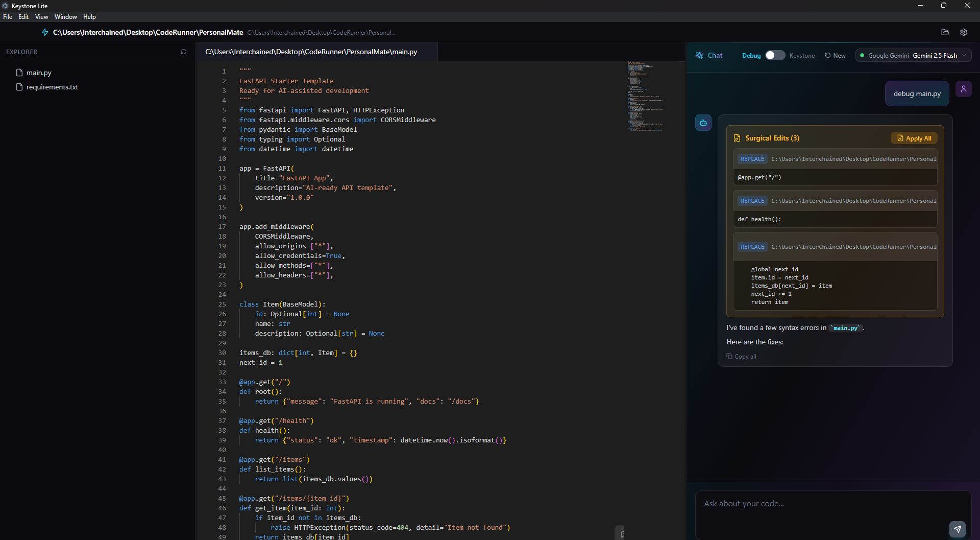The image size is (980, 540).
Task: Click the Chat sparkle icon in panel header
Action: (x=699, y=55)
